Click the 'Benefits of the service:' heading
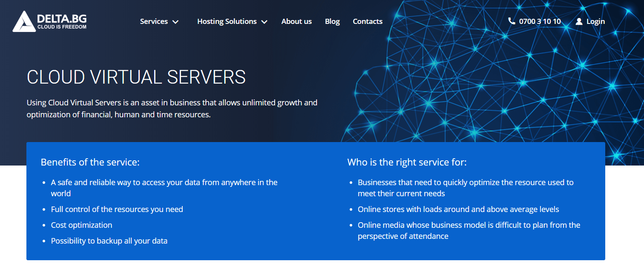Viewport: 644px width, 276px height. 90,162
